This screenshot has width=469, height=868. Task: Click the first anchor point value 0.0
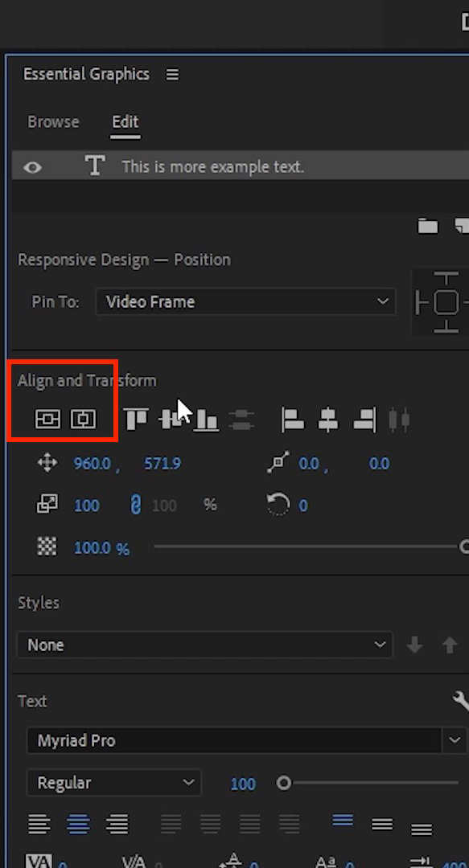[x=309, y=464]
